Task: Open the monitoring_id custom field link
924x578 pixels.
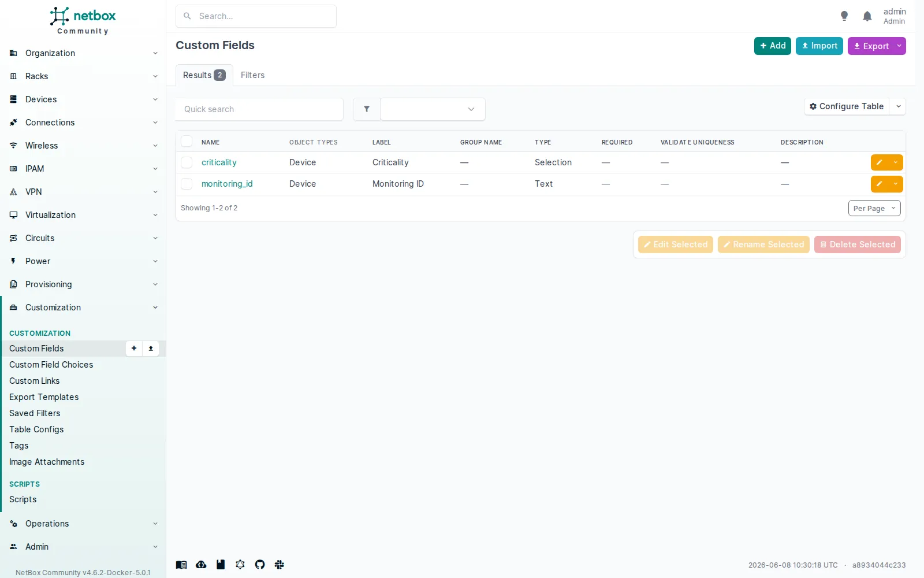Action: tap(227, 184)
